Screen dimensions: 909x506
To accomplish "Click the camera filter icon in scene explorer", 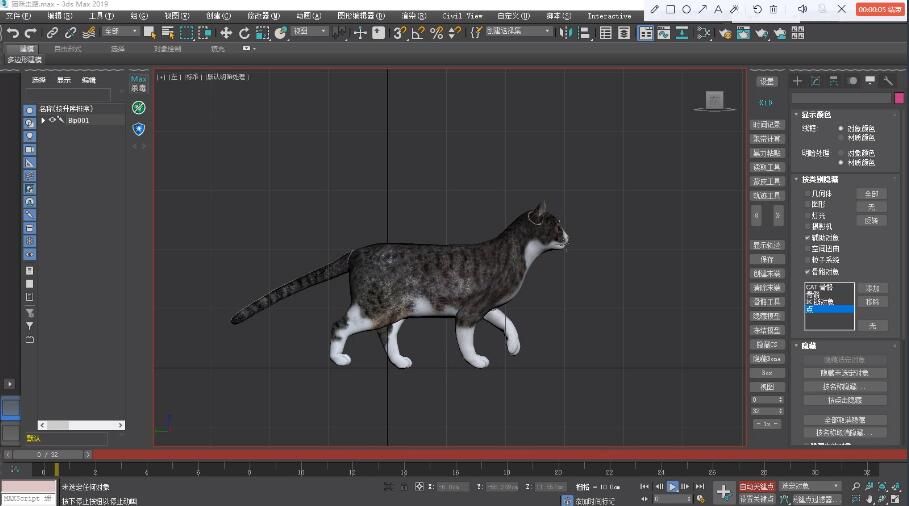I will click(30, 150).
